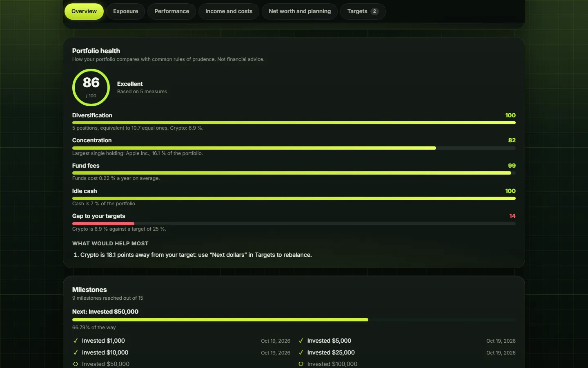588x368 pixels.
Task: Click the unfilled circle beside Invested $50,000
Action: point(76,364)
